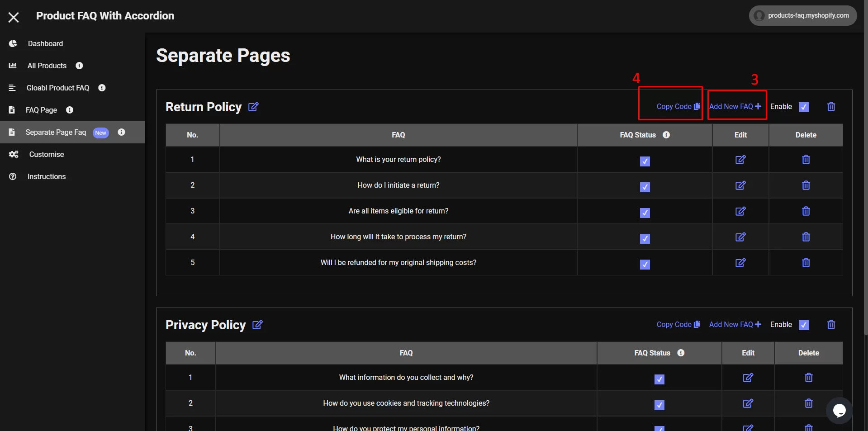Click Add New FAQ in Privacy Policy
Image resolution: width=868 pixels, height=431 pixels.
click(735, 325)
